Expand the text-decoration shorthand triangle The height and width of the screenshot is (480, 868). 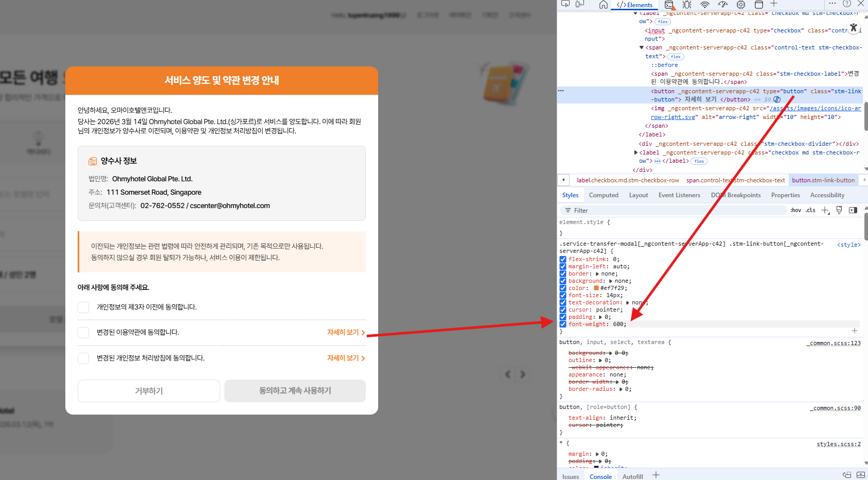point(627,303)
